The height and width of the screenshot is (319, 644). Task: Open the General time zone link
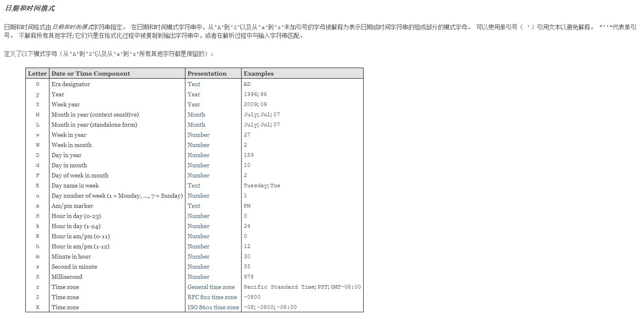(x=211, y=287)
